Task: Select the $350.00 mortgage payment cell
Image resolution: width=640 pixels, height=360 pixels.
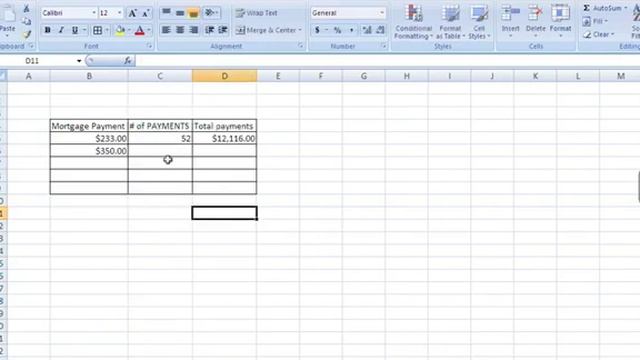Action: click(89, 151)
